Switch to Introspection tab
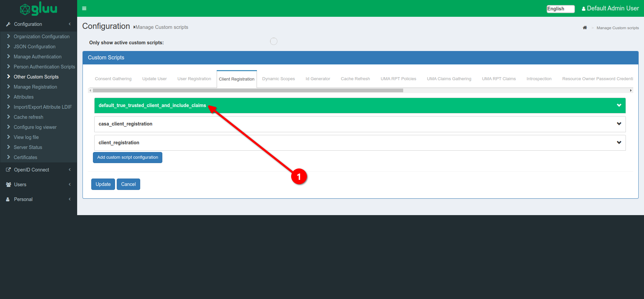644x299 pixels. click(539, 79)
